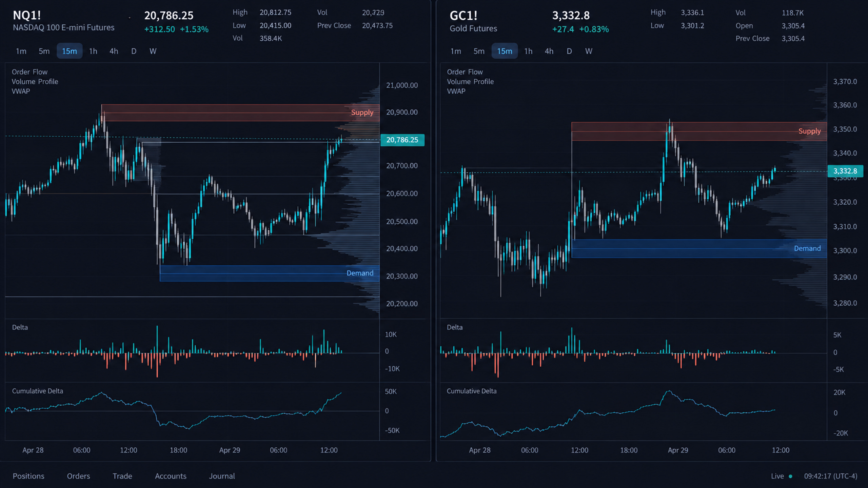868x488 pixels.
Task: Select 1m timeframe on NQ1! chart
Action: tap(21, 51)
